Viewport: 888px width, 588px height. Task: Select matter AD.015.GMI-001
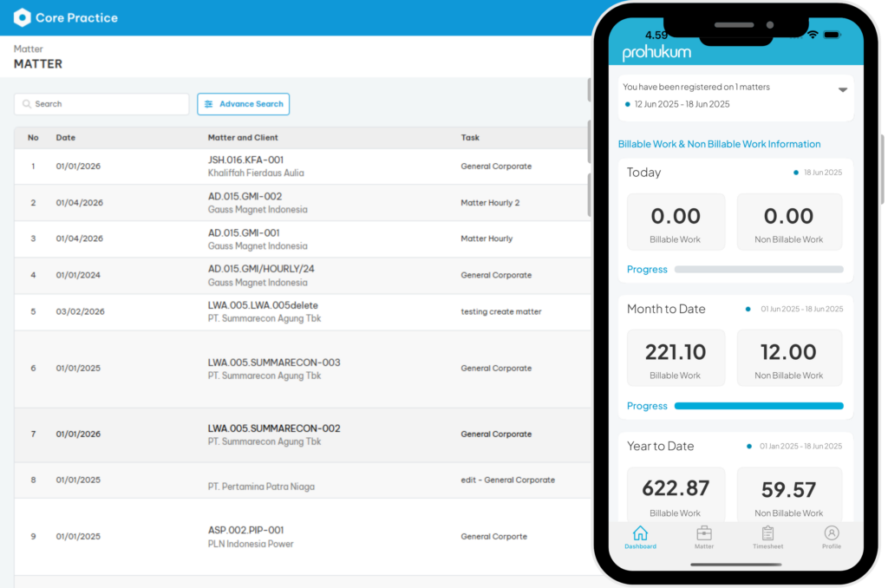244,232
